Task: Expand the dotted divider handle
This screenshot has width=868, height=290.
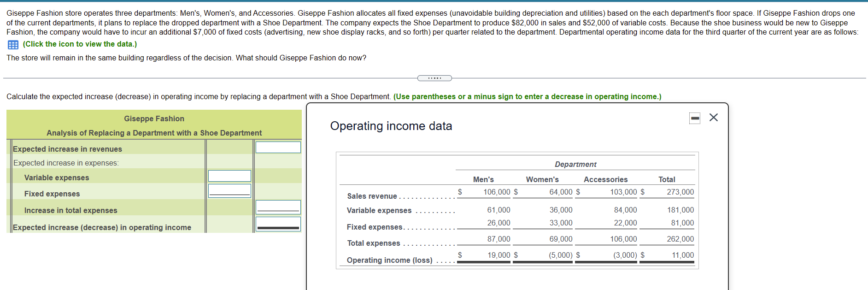Action: click(434, 78)
